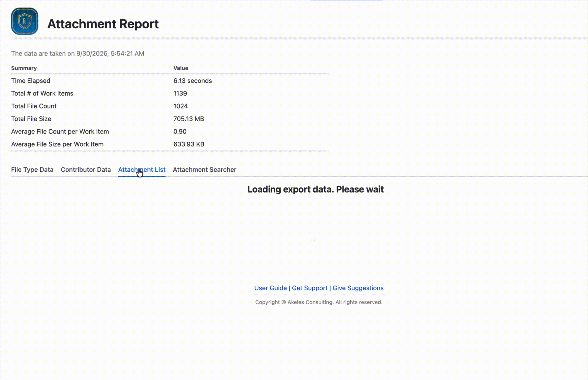588x380 pixels.
Task: Click the 1139 work items value
Action: 180,93
